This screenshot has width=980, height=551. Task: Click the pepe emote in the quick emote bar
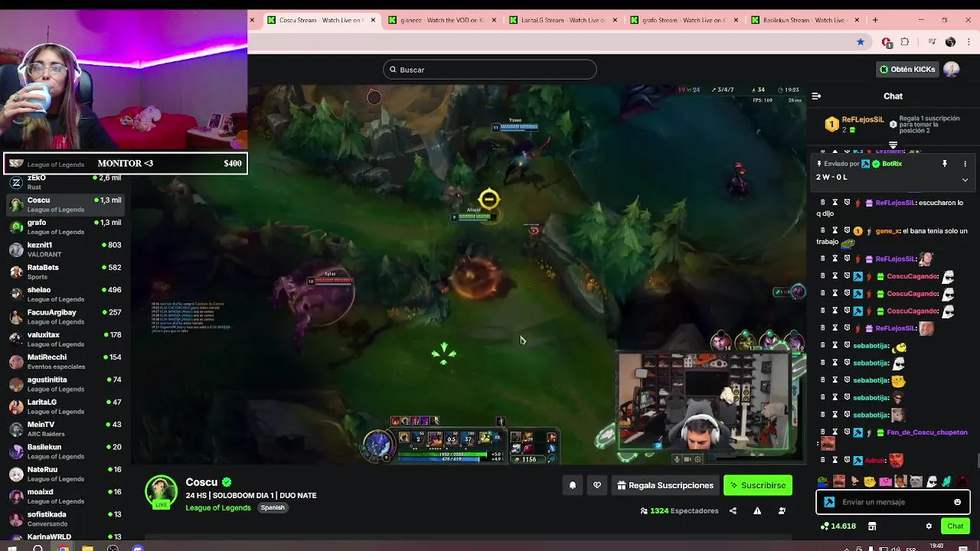point(823,481)
